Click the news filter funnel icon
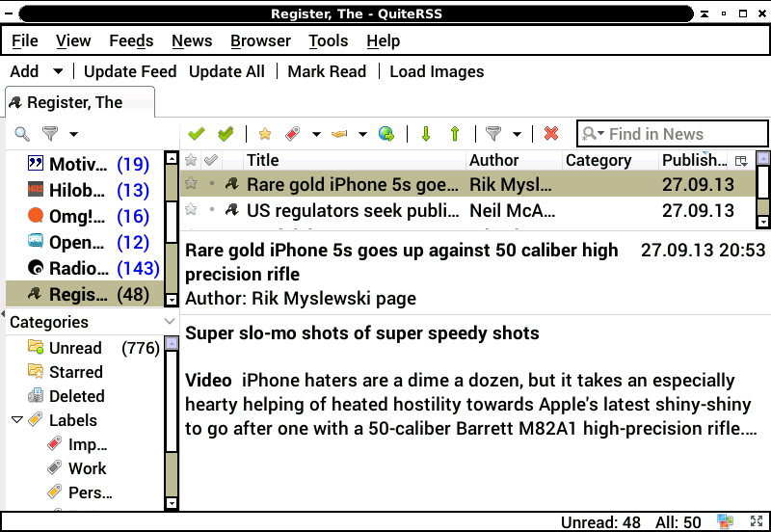 click(x=493, y=134)
